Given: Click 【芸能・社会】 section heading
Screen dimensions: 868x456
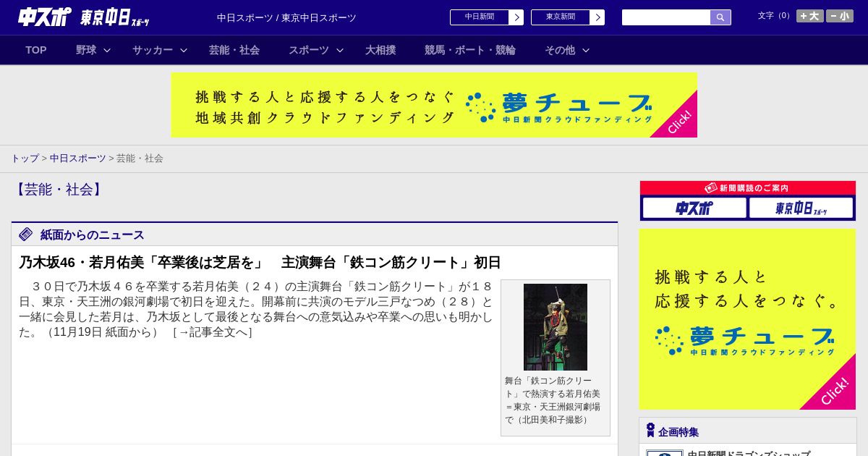Looking at the screenshot, I should [x=59, y=190].
